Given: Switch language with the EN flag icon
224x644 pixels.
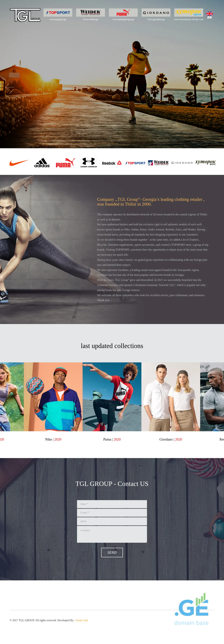Looking at the screenshot, I should 209,15.
